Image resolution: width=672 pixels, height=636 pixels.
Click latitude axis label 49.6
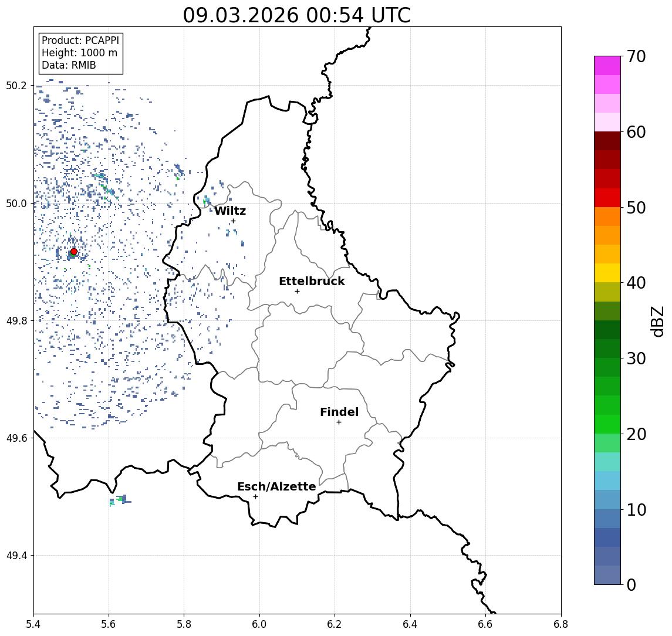[16, 438]
